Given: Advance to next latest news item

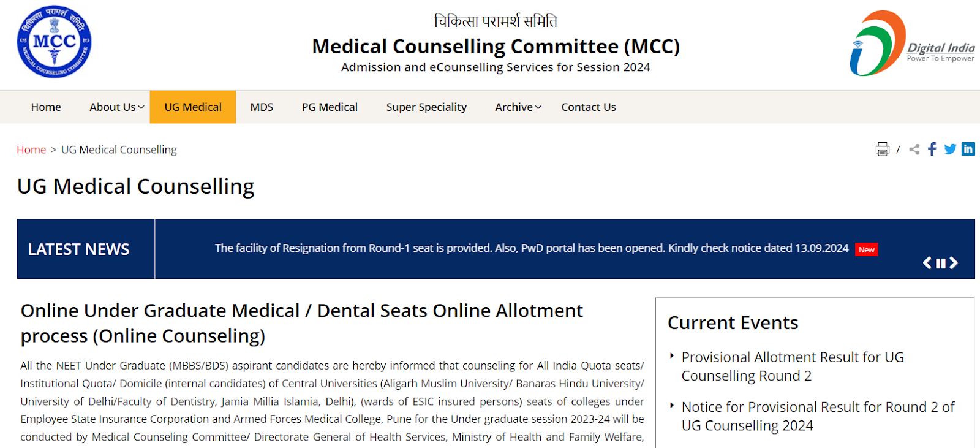Looking at the screenshot, I should (x=954, y=263).
